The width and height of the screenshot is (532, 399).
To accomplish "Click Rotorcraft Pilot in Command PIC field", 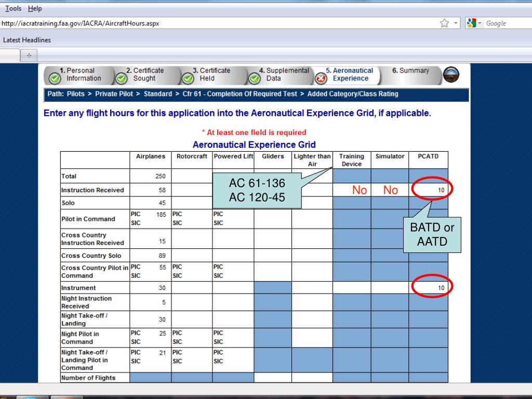I will coord(197,215).
